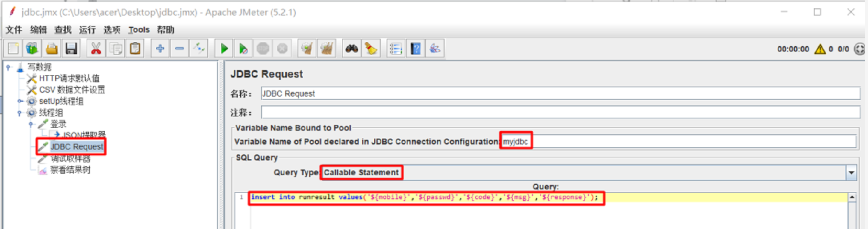Click the Clear results broom icon

[306, 48]
